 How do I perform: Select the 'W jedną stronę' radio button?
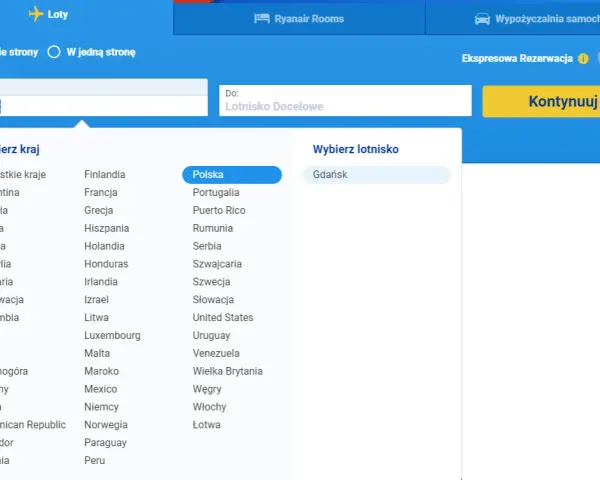[x=54, y=52]
